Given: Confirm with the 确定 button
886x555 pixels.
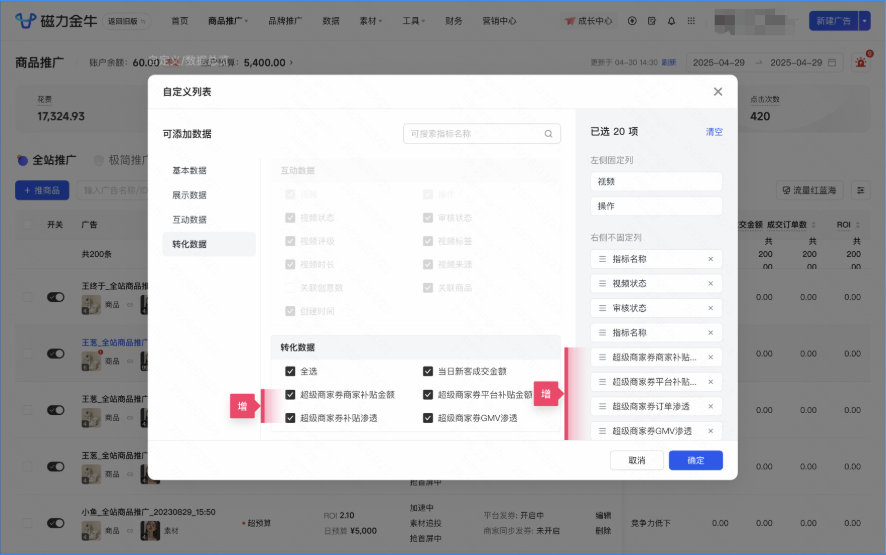Looking at the screenshot, I should pyautogui.click(x=696, y=460).
